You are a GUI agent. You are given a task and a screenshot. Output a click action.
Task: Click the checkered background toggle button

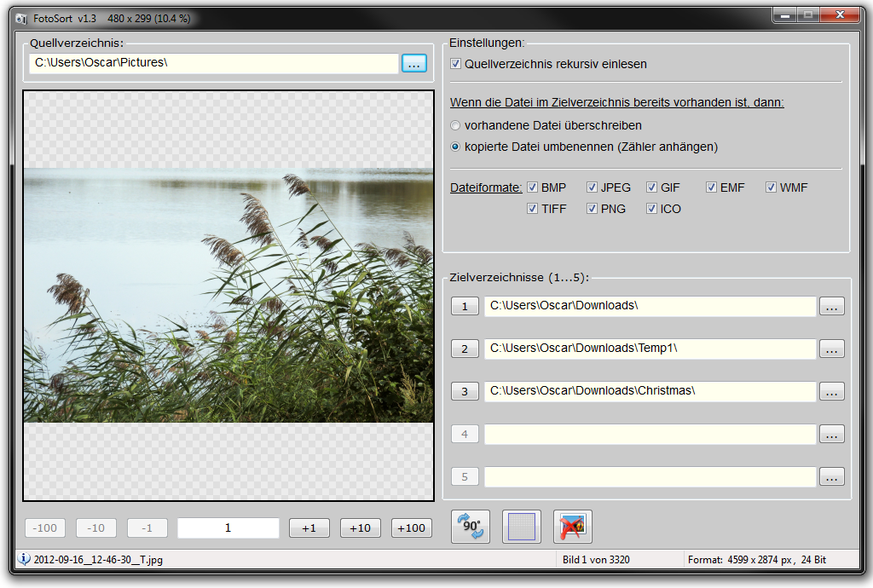pyautogui.click(x=521, y=527)
